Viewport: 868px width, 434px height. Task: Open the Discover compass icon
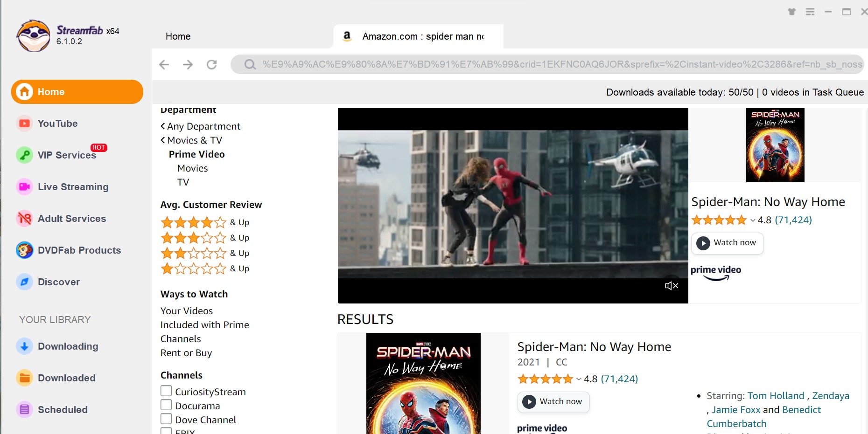pos(24,282)
